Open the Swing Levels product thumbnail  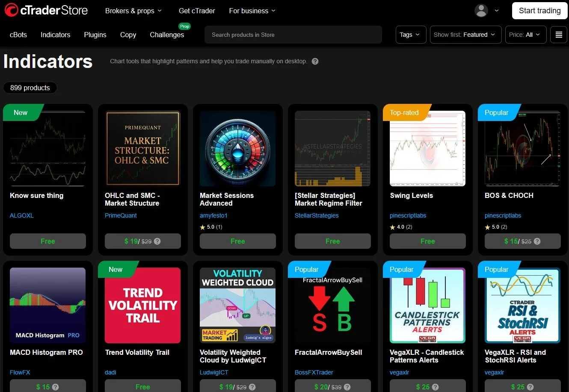point(427,148)
